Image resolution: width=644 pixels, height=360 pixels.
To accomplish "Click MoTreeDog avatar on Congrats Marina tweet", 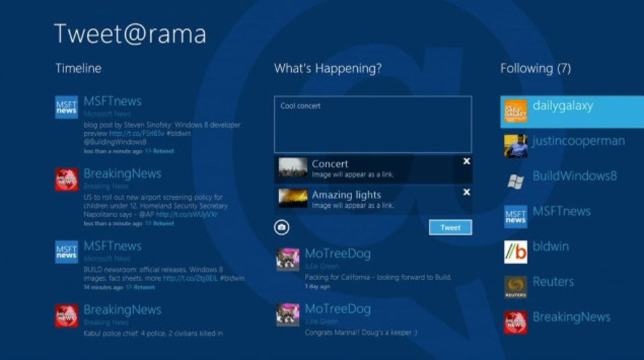I will 287,315.
